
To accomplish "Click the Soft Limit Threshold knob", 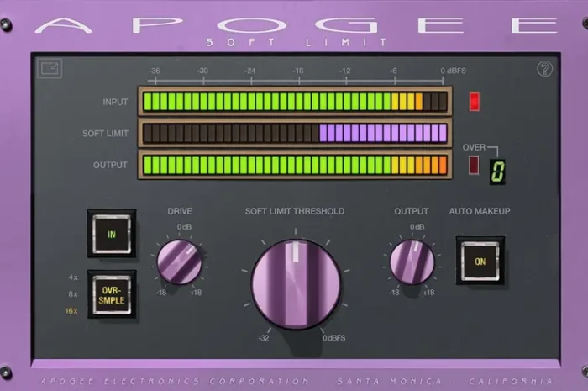I will [296, 283].
